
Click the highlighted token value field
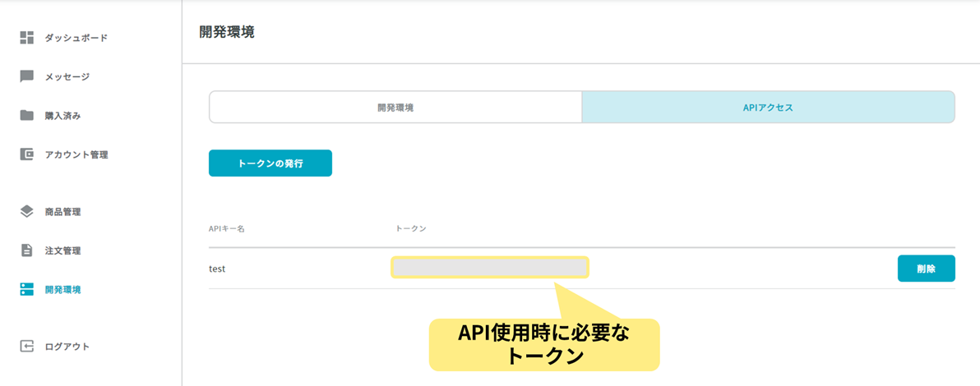coord(490,268)
